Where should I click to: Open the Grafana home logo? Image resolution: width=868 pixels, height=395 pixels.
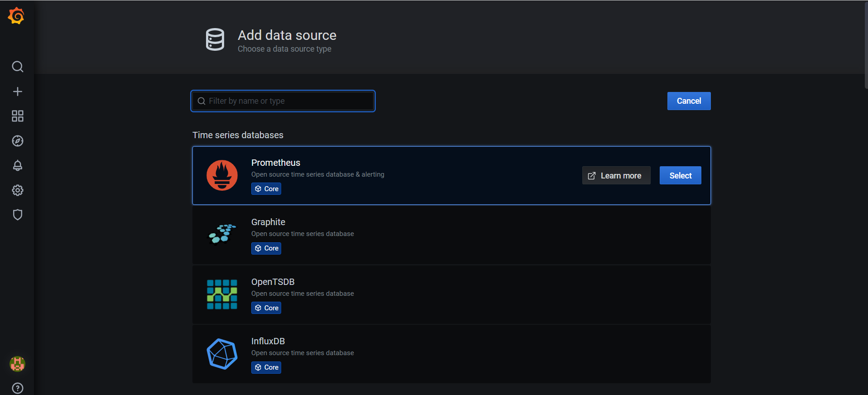pos(16,16)
